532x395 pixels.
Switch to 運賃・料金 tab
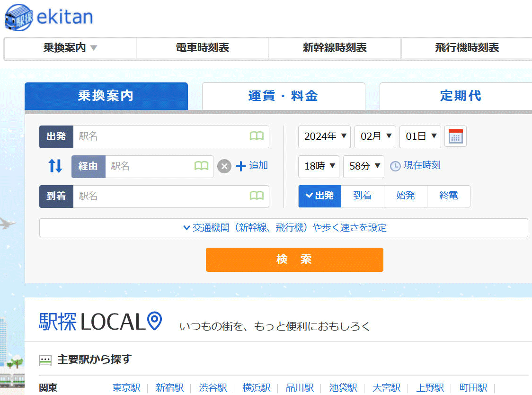click(283, 96)
